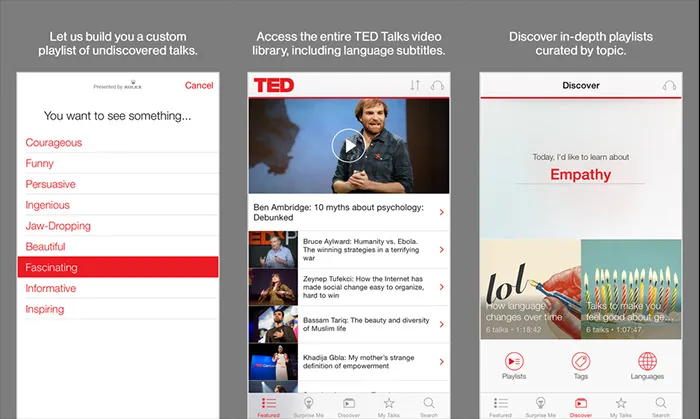Open the Languages globe icon
Image resolution: width=700 pixels, height=419 pixels.
[647, 366]
